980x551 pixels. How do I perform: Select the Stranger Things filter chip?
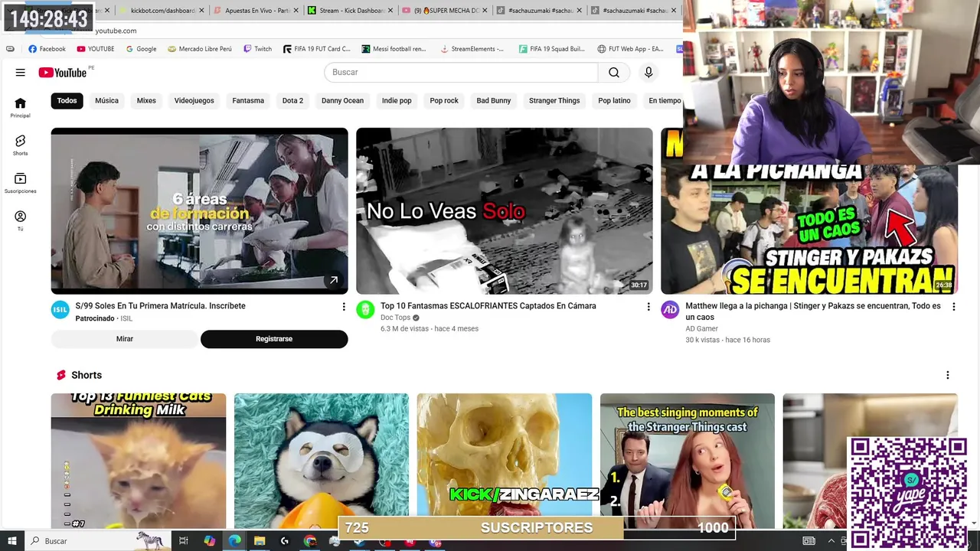tap(554, 100)
